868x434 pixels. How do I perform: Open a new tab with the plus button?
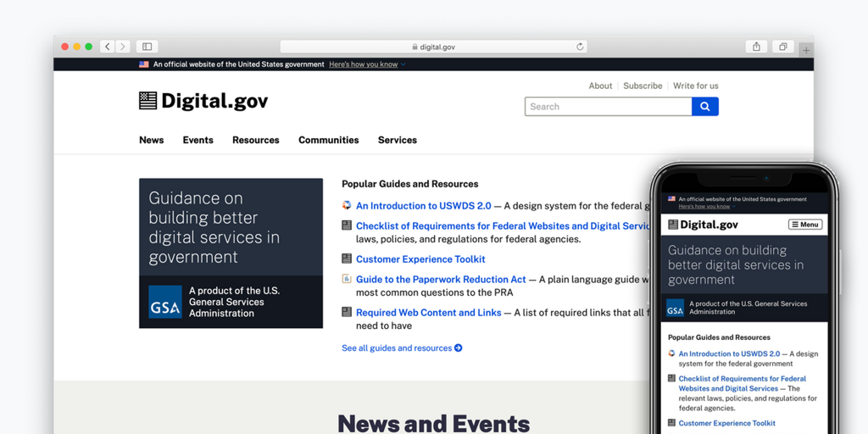[x=806, y=50]
